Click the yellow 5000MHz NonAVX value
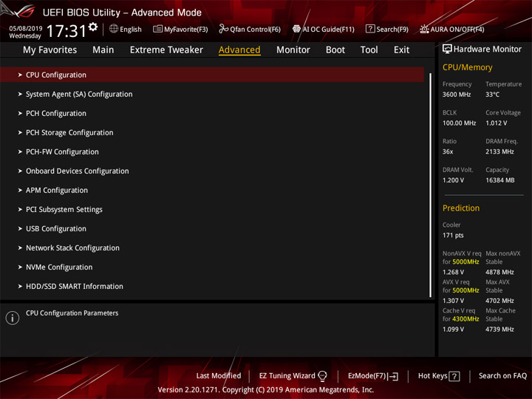Screen dimensions: 532x399 click(x=465, y=262)
